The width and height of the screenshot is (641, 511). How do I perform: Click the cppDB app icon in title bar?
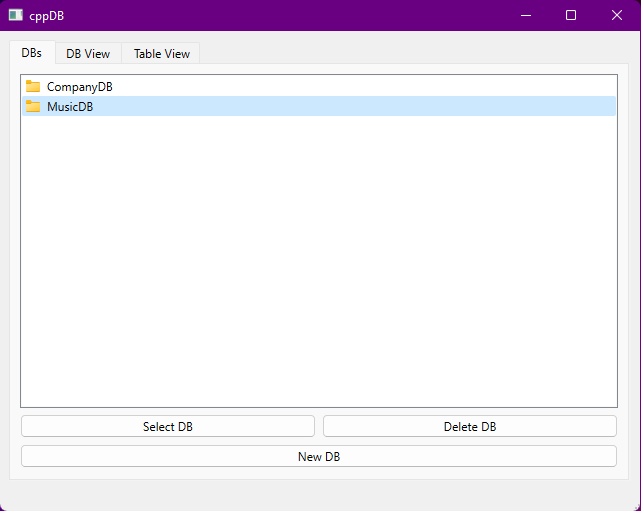(16, 15)
